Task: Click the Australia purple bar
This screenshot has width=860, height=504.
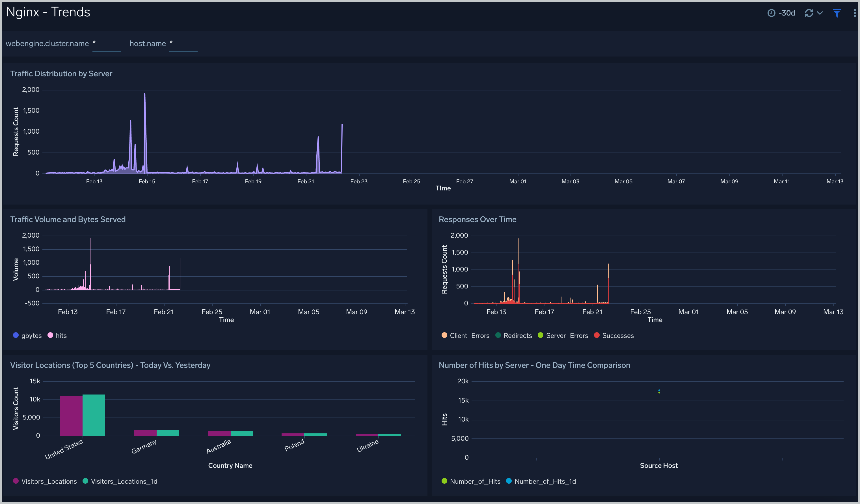Action: click(219, 433)
